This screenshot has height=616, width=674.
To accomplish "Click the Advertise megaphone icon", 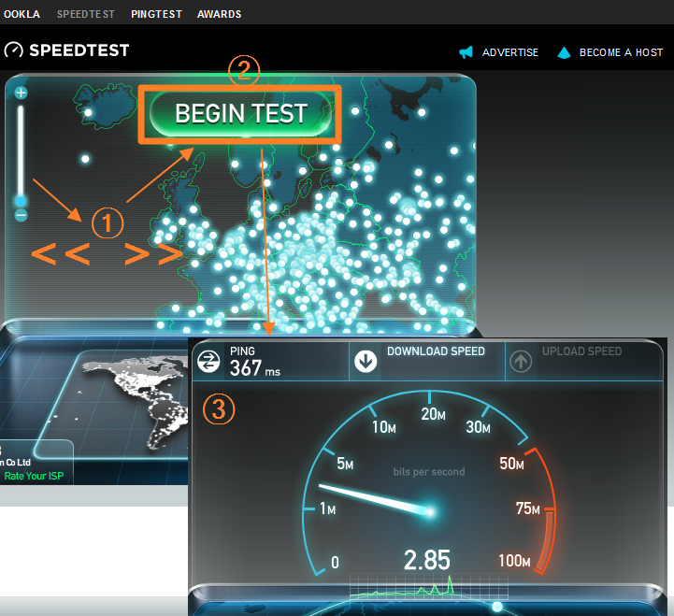I will click(x=466, y=52).
